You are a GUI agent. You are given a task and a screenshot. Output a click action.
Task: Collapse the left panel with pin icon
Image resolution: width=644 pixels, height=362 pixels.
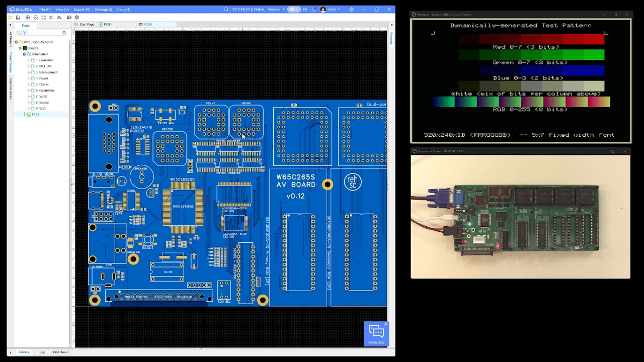[x=10, y=25]
